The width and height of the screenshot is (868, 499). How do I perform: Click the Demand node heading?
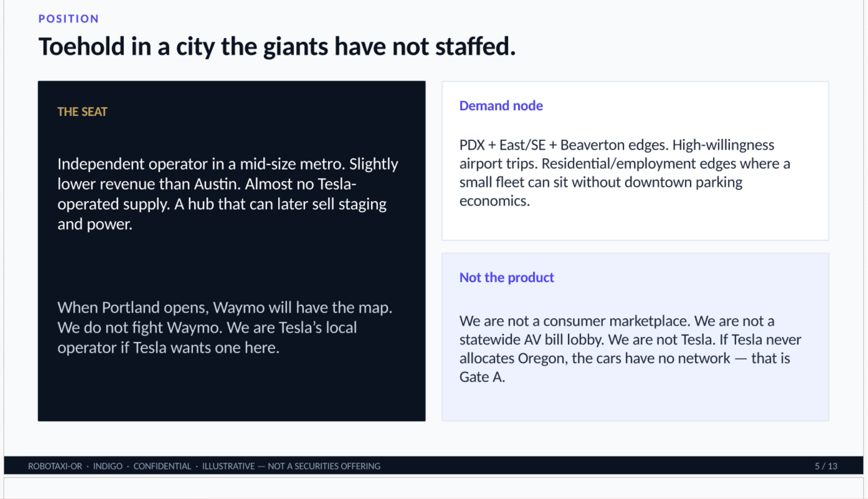click(501, 105)
